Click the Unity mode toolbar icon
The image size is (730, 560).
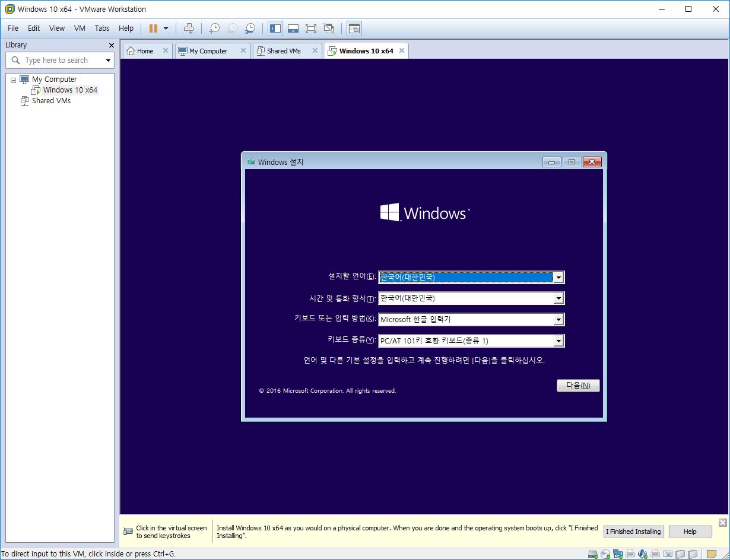329,28
